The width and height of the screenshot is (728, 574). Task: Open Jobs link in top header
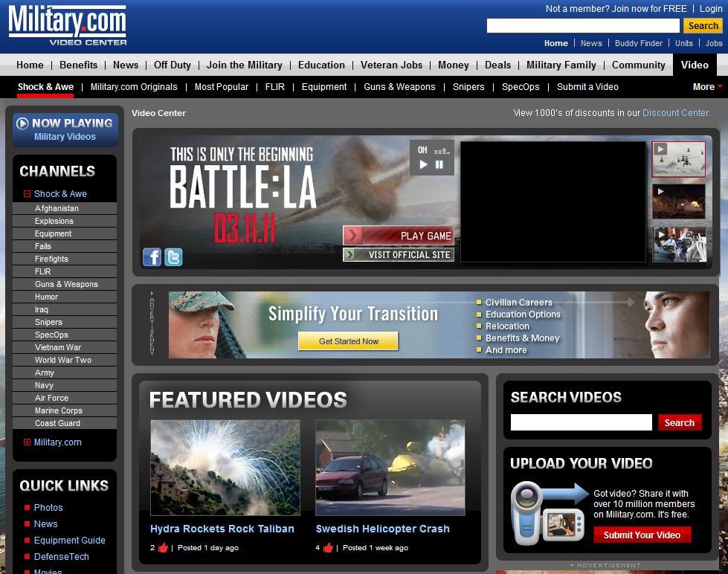click(714, 43)
